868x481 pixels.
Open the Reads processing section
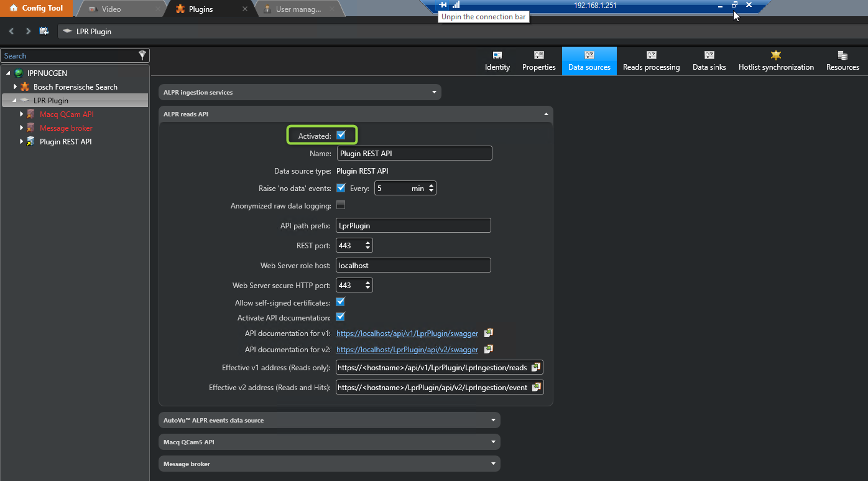coord(650,60)
